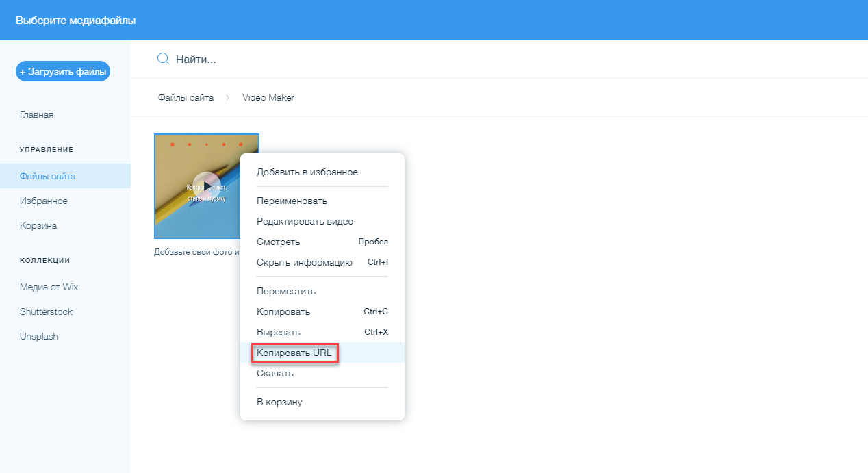Viewport: 868px width, 473px height.
Task: Open Избранное in the sidebar
Action: [x=43, y=201]
